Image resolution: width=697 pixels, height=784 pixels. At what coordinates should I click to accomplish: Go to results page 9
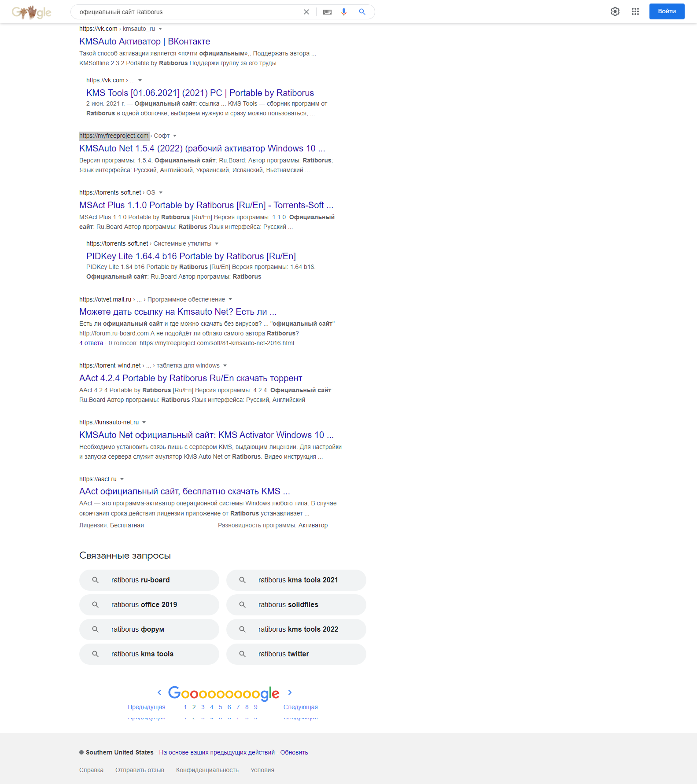click(x=256, y=707)
